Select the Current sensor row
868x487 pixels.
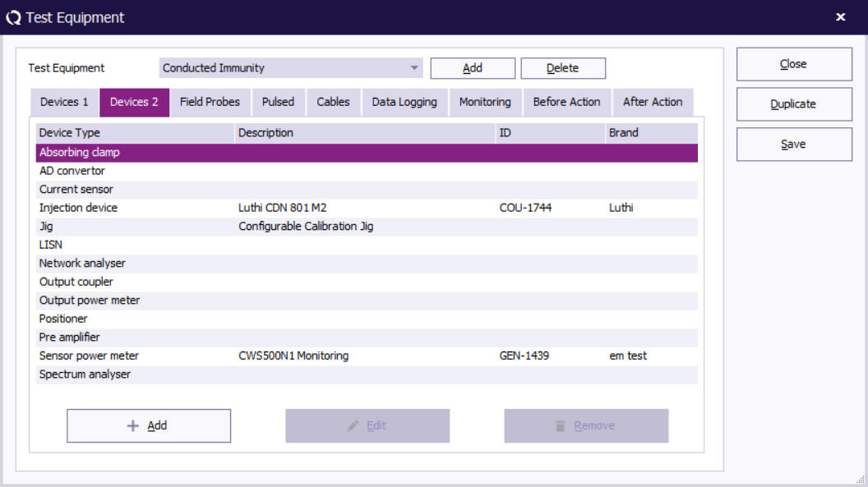pyautogui.click(x=367, y=190)
